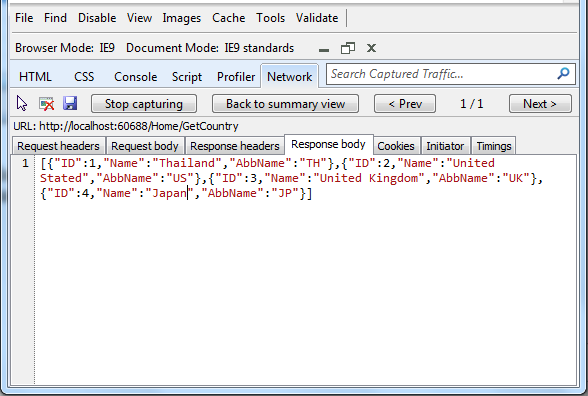Switch to the Script tab
Image resolution: width=588 pixels, height=396 pixels.
(187, 77)
